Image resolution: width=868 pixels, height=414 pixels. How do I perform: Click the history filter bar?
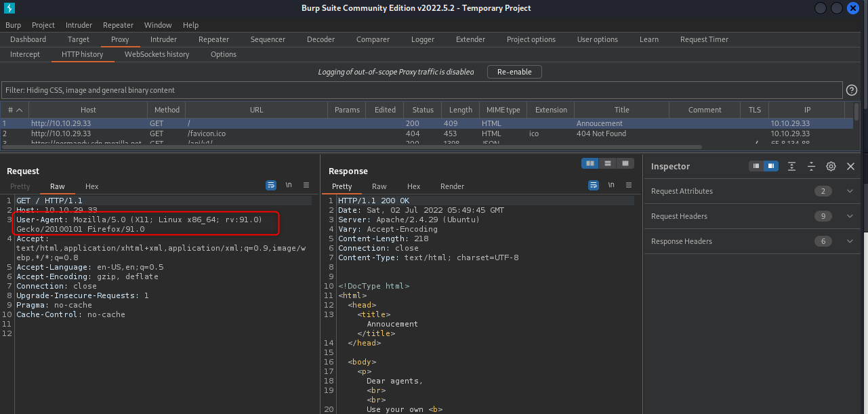tap(420, 90)
